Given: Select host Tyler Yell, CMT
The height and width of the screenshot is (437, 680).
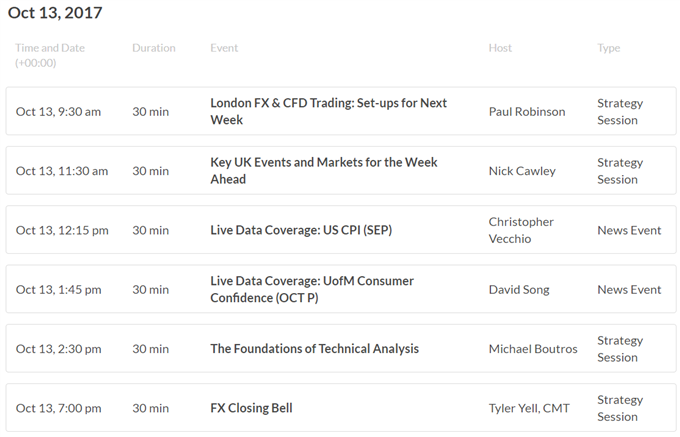Looking at the screenshot, I should (529, 408).
